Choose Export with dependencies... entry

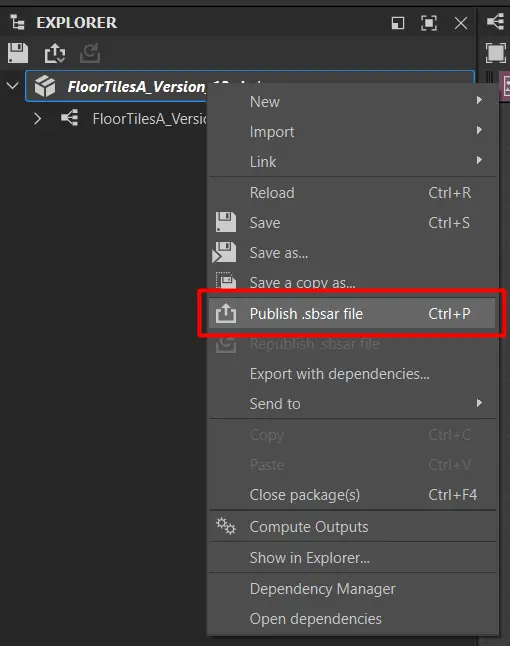pos(352,374)
